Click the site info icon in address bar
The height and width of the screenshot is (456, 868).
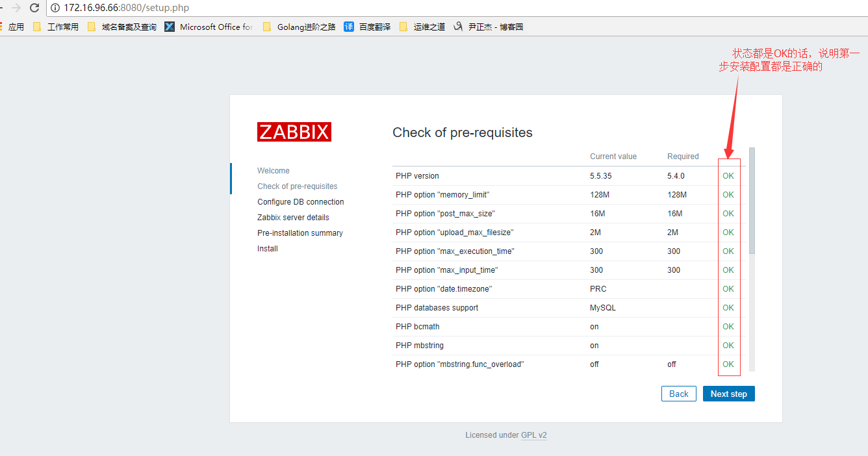point(55,8)
